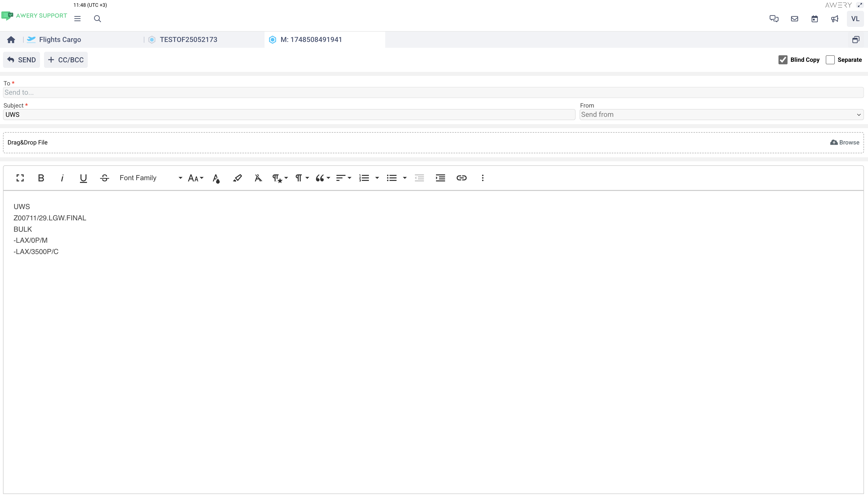Switch to the TESTOF25052173 tab
Viewport: 868px width, 498px height.
pos(188,40)
